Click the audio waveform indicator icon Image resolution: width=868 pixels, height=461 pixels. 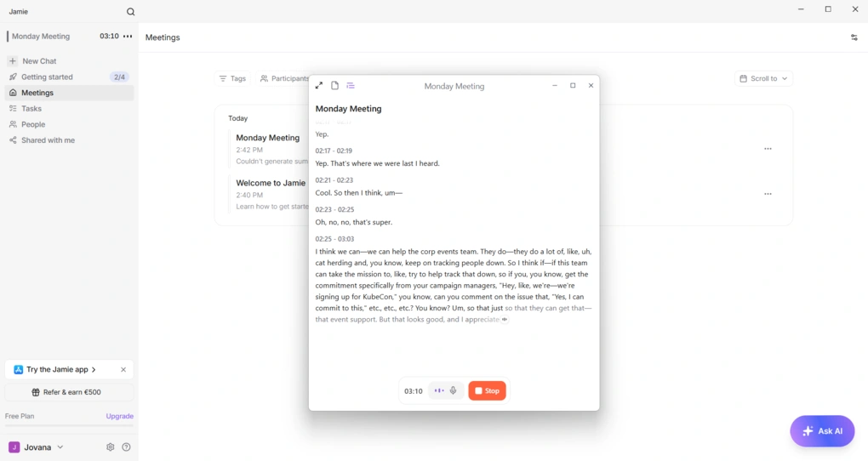[439, 390]
